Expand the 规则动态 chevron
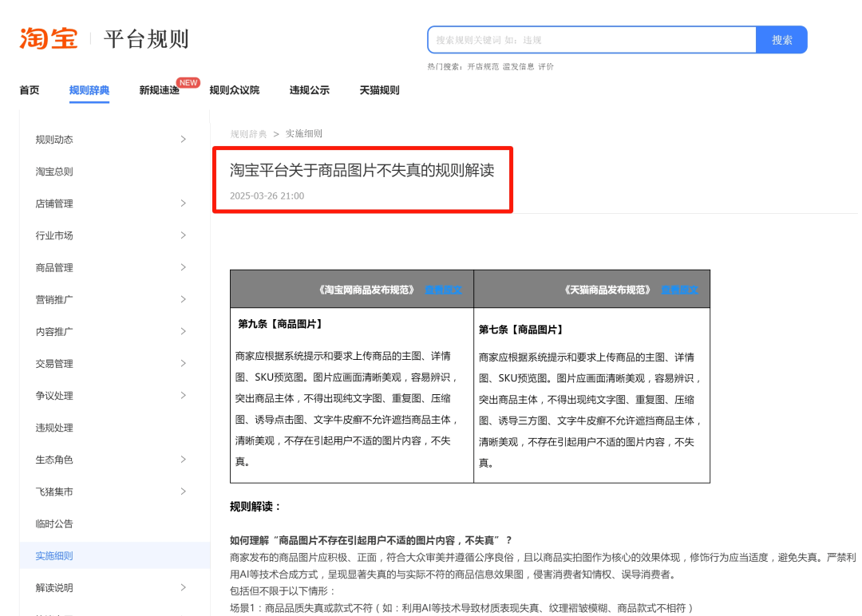Screen dimensions: 862x616 (183, 139)
